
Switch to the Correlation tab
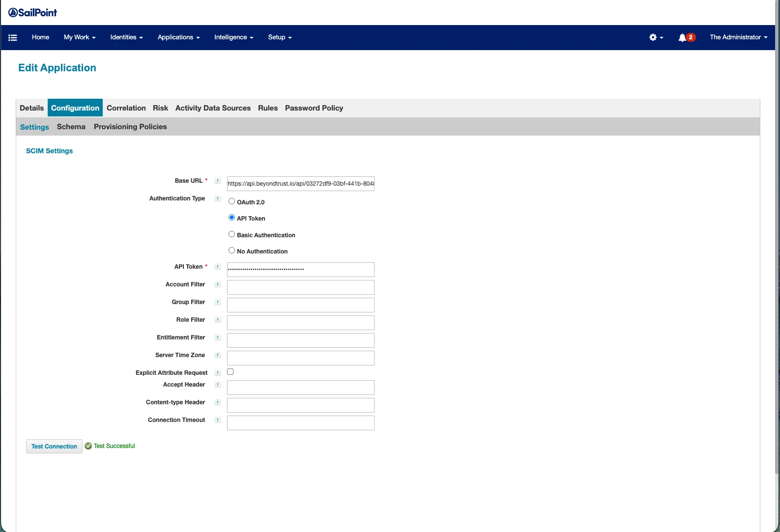click(126, 108)
